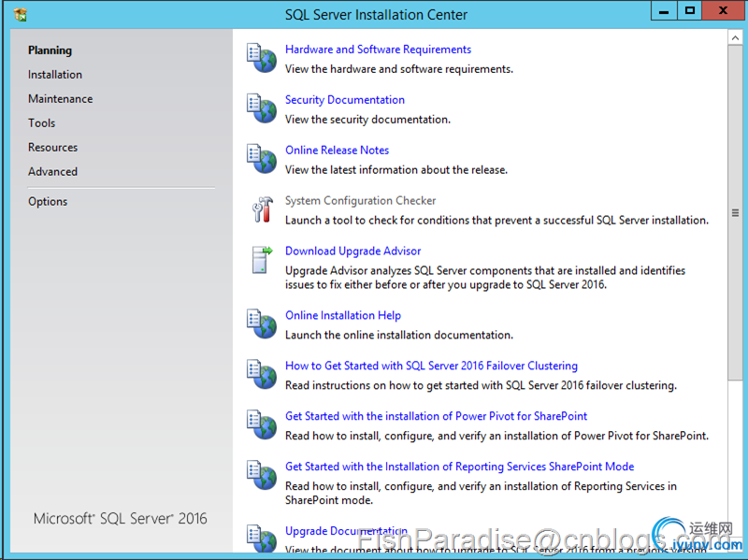Click the System Configuration Checker tools icon

[263, 209]
